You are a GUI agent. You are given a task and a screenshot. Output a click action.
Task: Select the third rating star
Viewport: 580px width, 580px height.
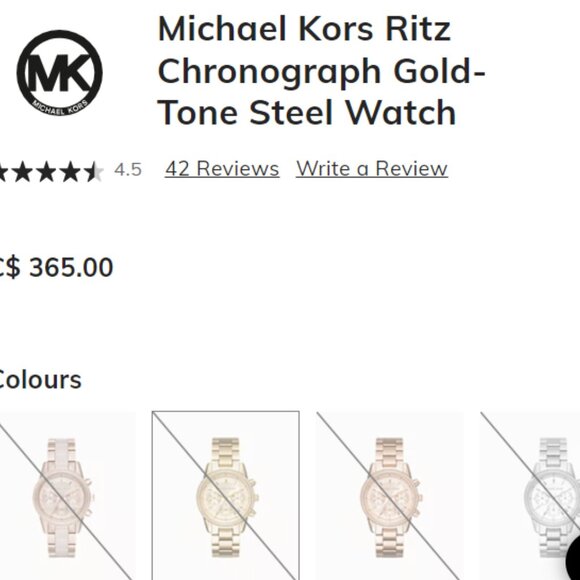[x=47, y=172]
